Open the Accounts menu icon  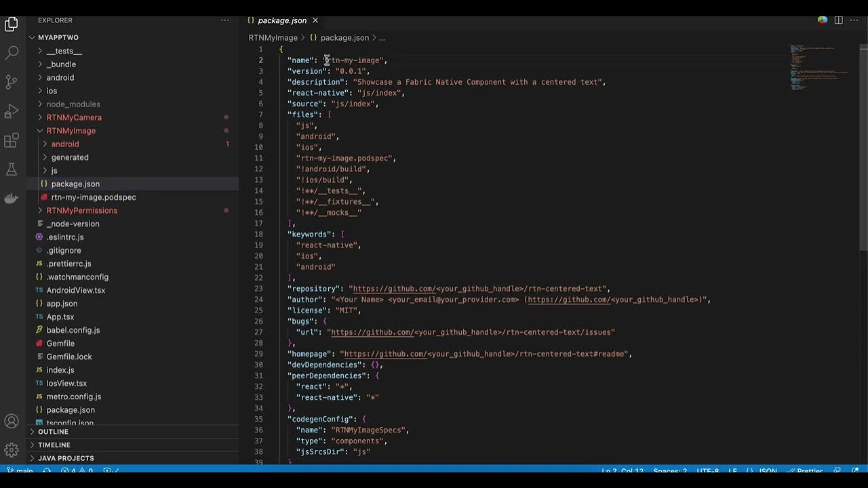coord(12,421)
